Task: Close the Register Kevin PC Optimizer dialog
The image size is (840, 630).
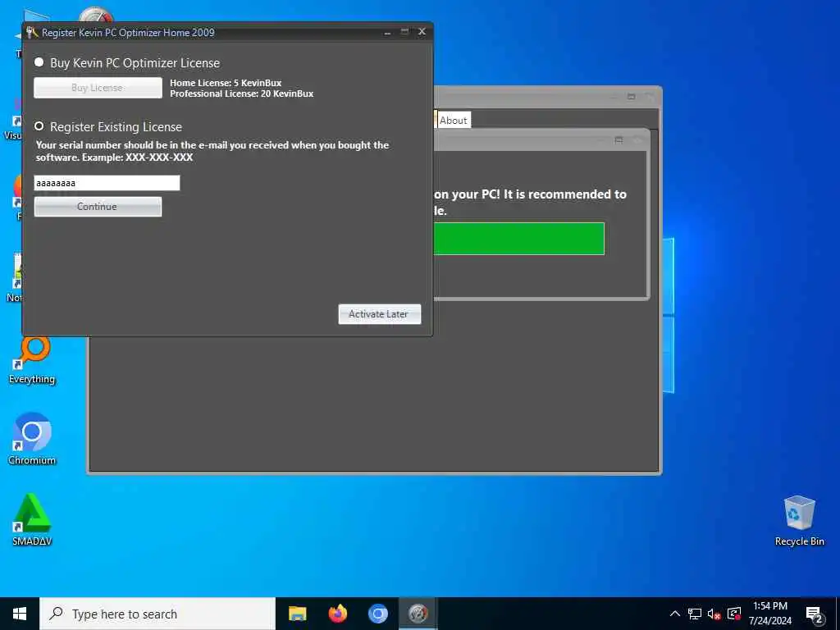Action: point(422,32)
